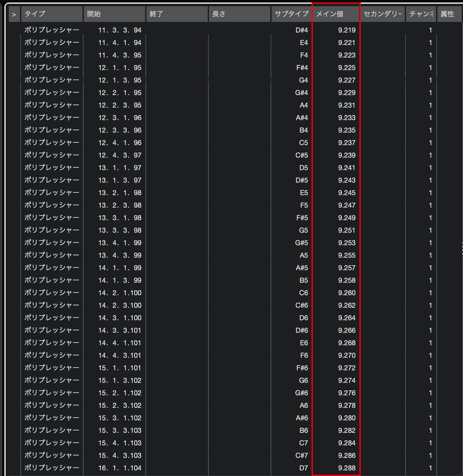Select main value 9.231
Viewport: 463px width, 476px height.
[347, 105]
